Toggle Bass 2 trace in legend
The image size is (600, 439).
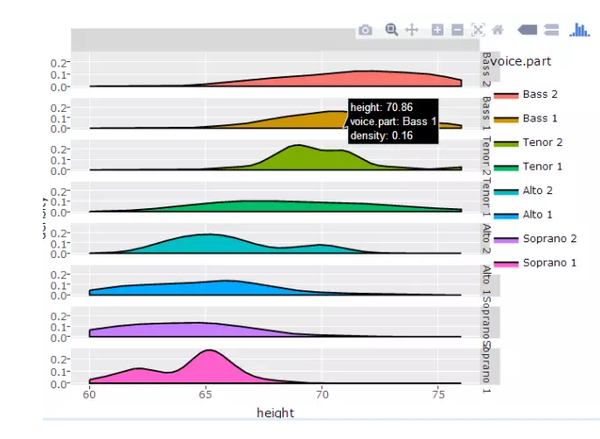(526, 95)
